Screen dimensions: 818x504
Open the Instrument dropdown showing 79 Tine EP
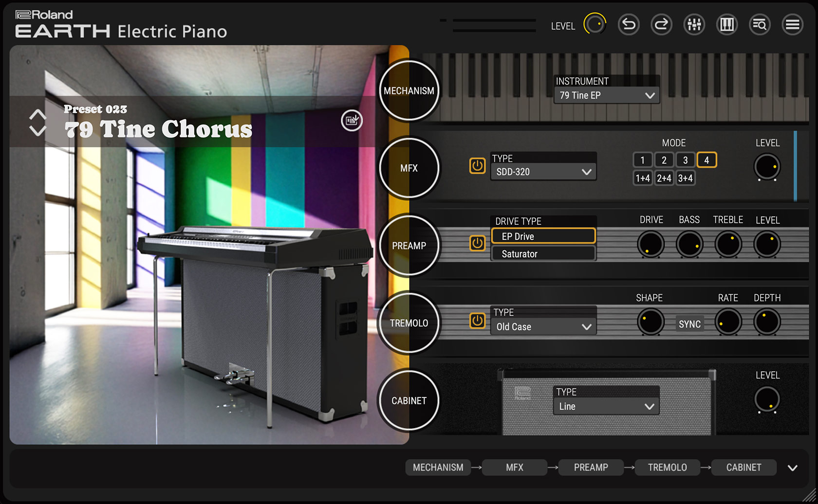point(607,95)
